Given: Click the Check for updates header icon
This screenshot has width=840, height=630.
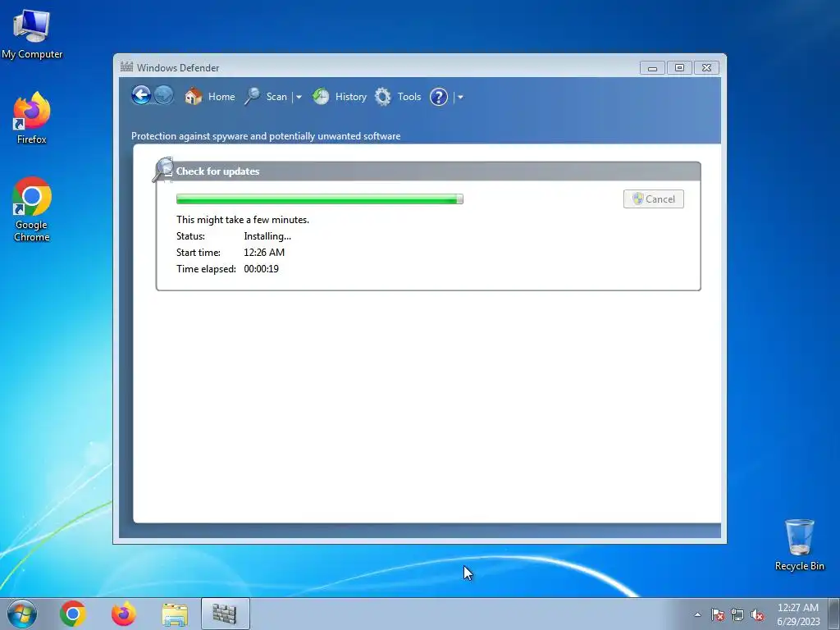Looking at the screenshot, I should pyautogui.click(x=163, y=170).
